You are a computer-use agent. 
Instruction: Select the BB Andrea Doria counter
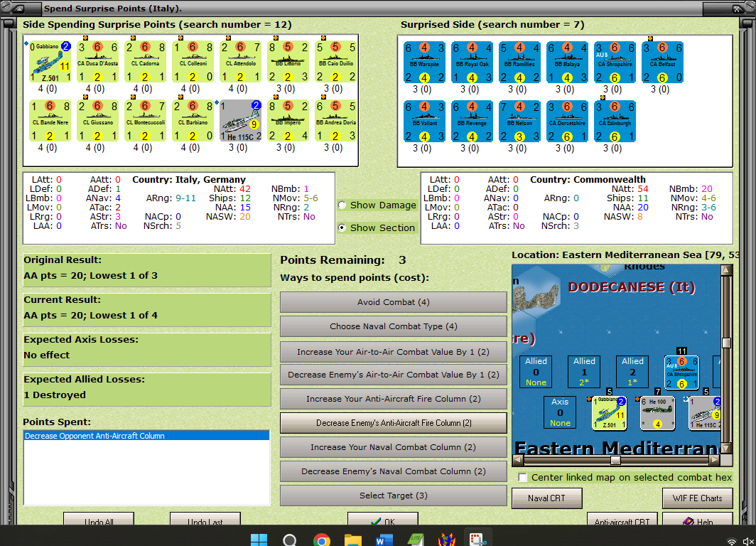335,121
